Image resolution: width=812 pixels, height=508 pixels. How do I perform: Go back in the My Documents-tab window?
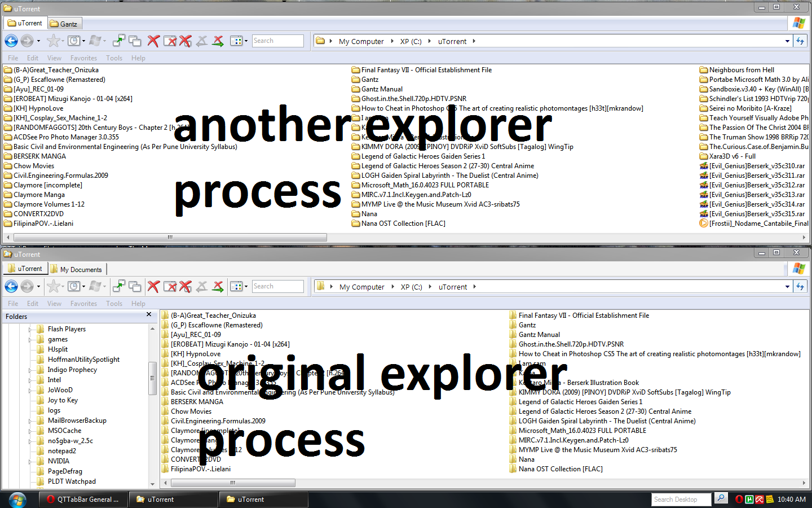click(11, 286)
